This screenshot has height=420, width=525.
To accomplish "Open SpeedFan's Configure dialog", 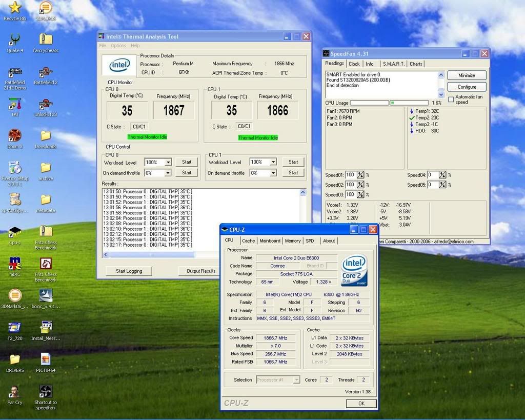I will point(467,87).
